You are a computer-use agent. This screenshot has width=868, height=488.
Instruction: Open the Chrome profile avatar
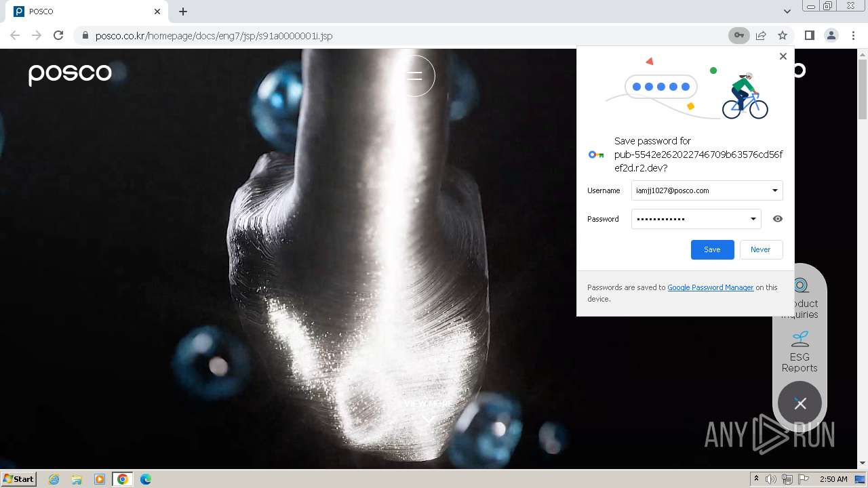coord(831,35)
